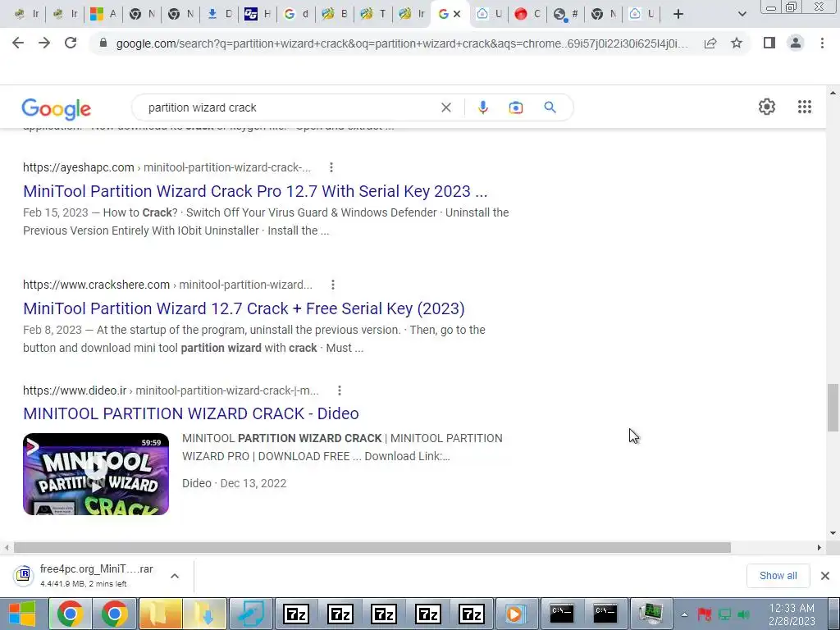Image resolution: width=840 pixels, height=630 pixels.
Task: Search by image with camera icon
Action: [x=515, y=107]
